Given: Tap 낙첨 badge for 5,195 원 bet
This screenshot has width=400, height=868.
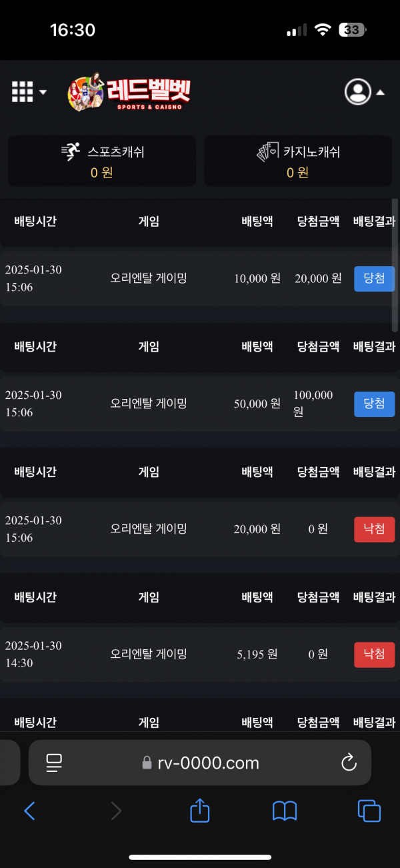Looking at the screenshot, I should click(374, 655).
